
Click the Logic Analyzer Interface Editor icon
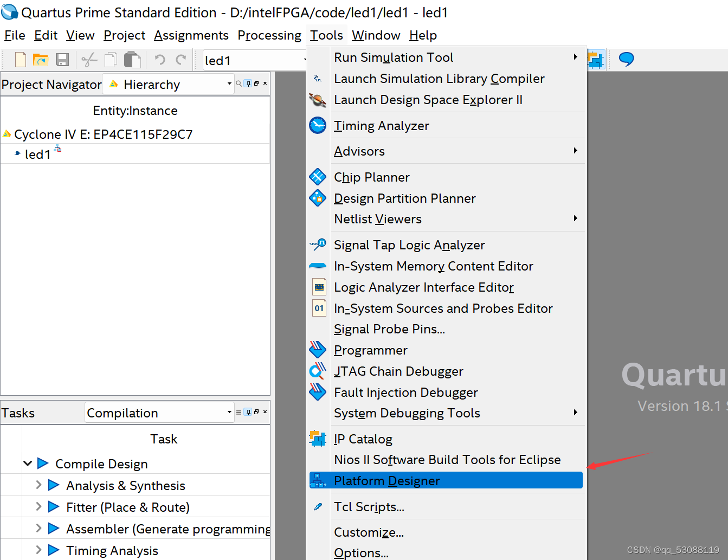pos(319,287)
